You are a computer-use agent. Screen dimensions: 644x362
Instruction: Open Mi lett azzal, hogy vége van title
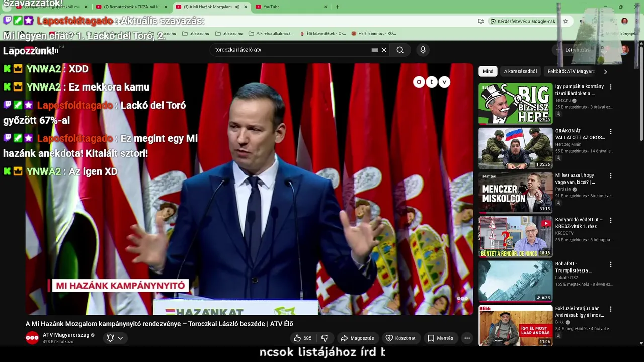pos(576,179)
